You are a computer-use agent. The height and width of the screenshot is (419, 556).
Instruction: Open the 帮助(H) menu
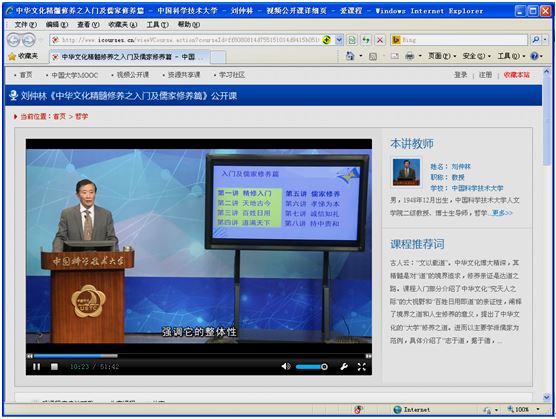pos(189,24)
